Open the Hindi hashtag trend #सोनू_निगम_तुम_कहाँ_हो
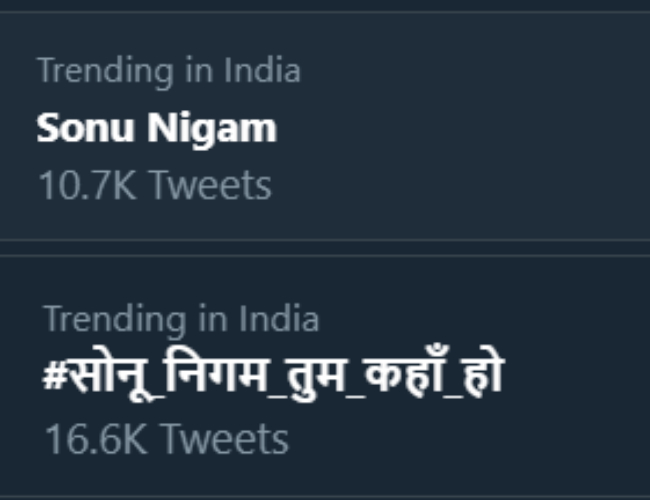Screen dimensions: 650x500 (272, 376)
